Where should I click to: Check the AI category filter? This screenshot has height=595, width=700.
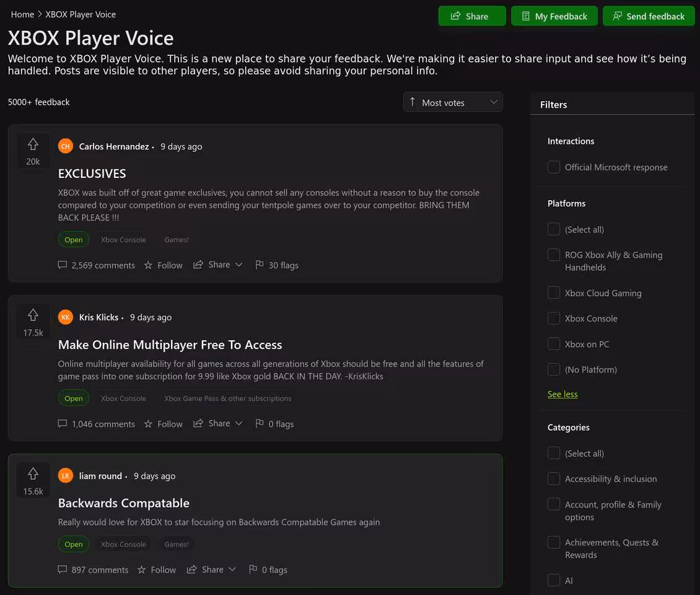(x=554, y=580)
